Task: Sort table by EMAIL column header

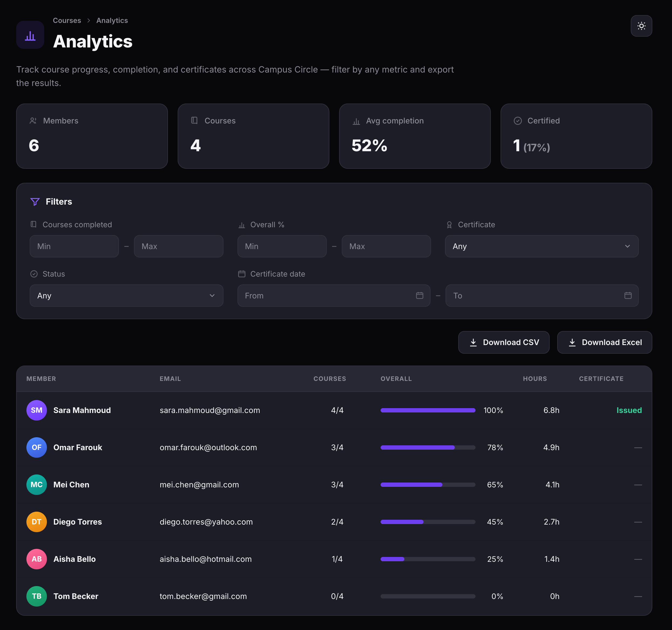Action: pyautogui.click(x=170, y=379)
